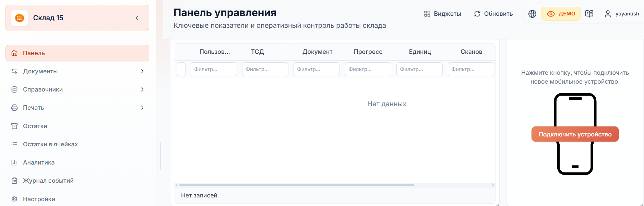Open the yayanush user menu
The height and width of the screenshot is (206, 644).
coord(622,14)
